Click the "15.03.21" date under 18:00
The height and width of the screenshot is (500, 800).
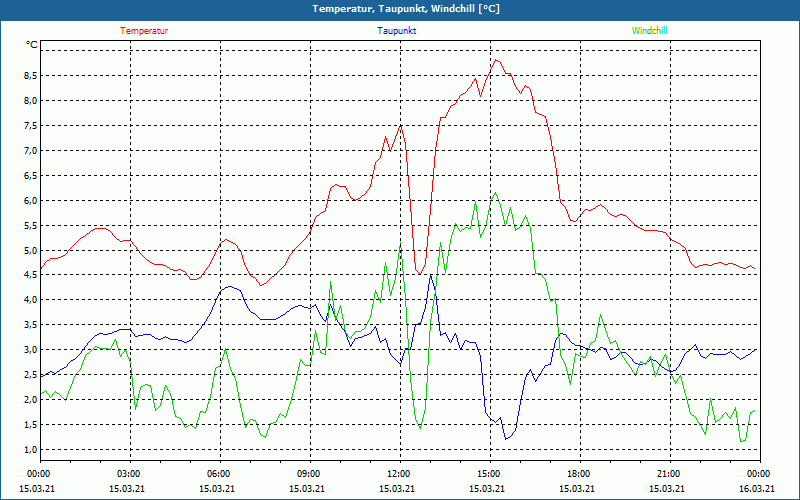coord(577,488)
